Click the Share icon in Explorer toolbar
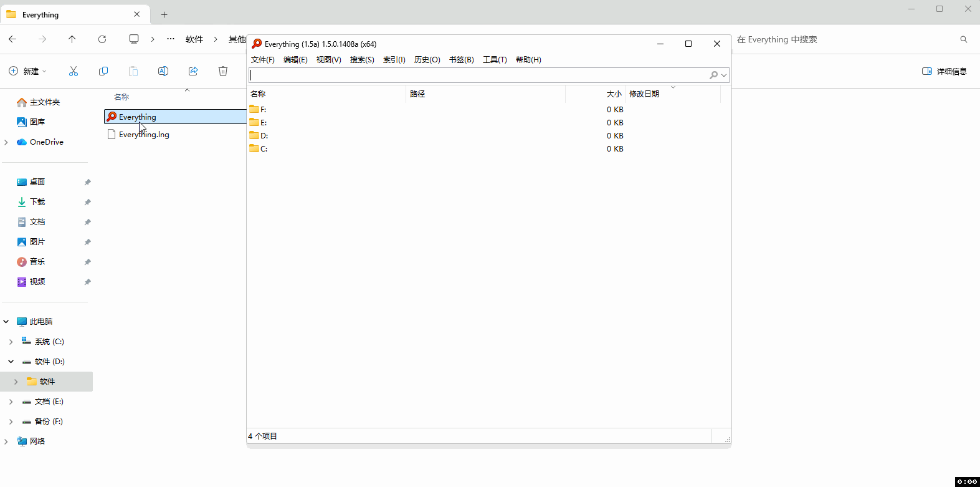Viewport: 980px width, 487px height. click(x=193, y=71)
